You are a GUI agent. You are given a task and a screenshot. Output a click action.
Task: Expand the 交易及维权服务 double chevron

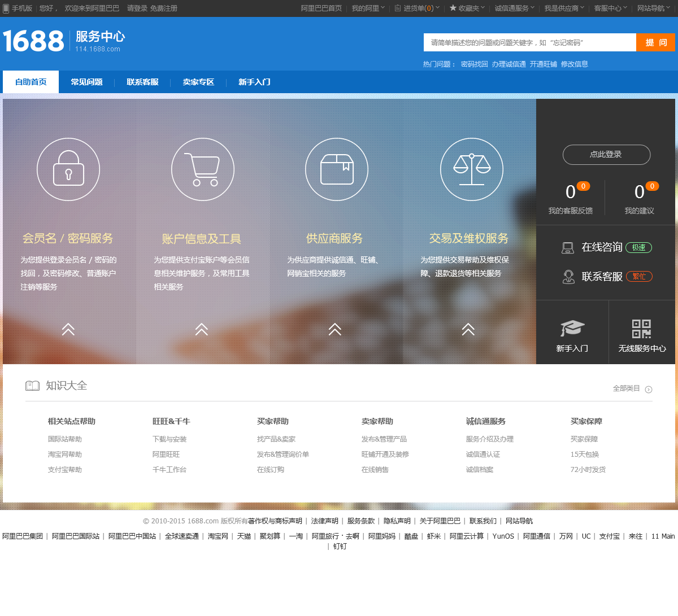click(x=468, y=329)
